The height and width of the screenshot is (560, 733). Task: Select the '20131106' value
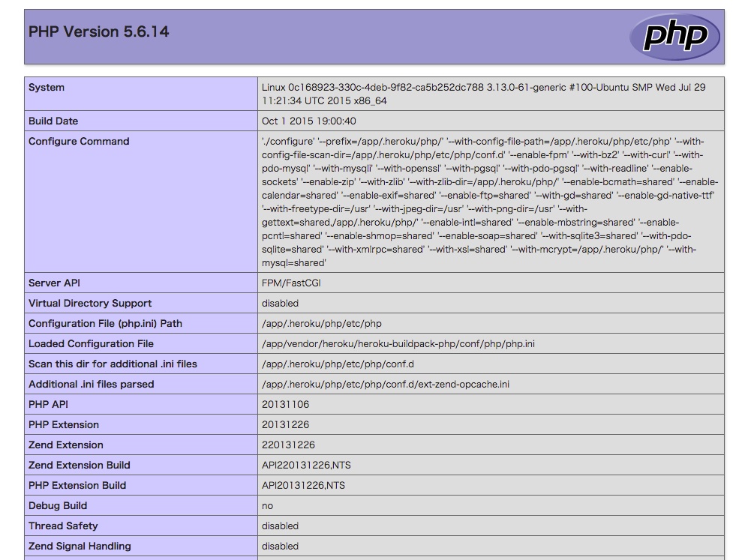pyautogui.click(x=285, y=405)
